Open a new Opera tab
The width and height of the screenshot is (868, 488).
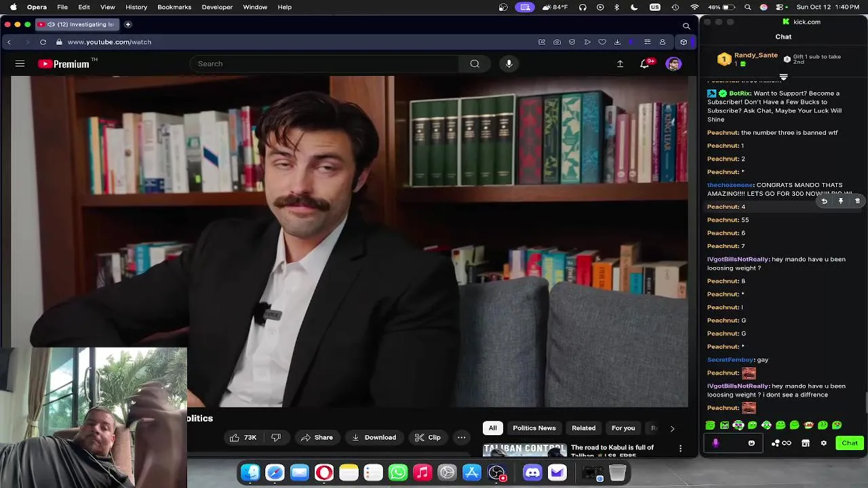coord(127,24)
